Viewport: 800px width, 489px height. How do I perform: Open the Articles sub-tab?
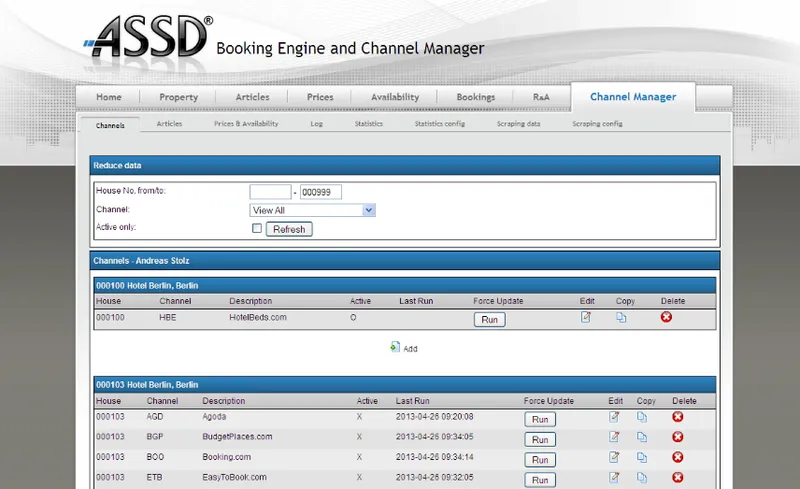click(169, 124)
